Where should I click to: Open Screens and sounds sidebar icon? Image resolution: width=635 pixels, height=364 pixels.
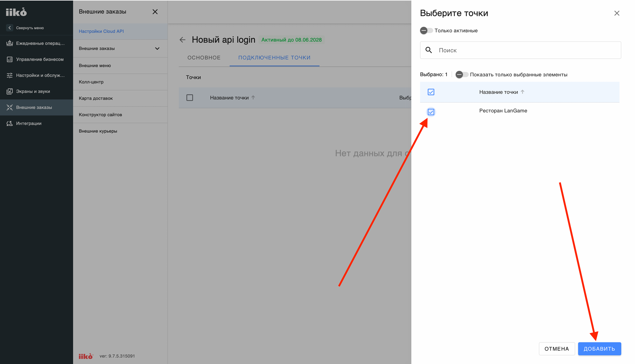(9, 91)
